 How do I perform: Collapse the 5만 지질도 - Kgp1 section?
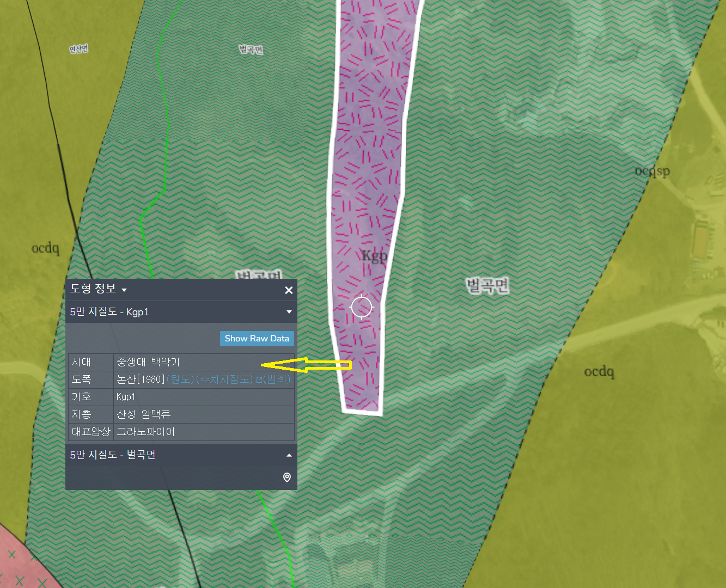289,312
